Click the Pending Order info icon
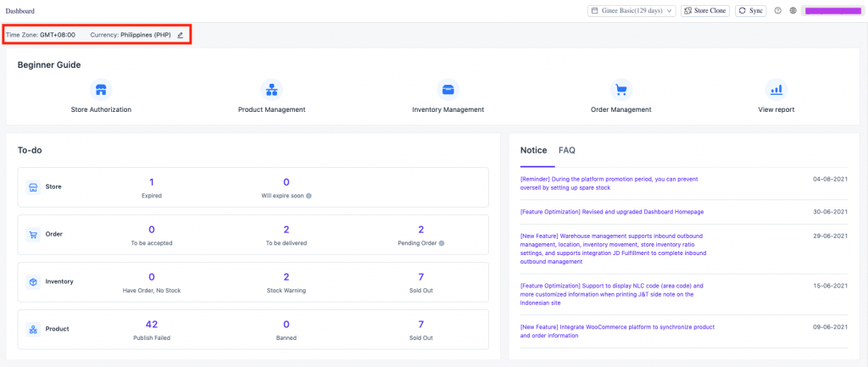868x367 pixels. (x=443, y=242)
